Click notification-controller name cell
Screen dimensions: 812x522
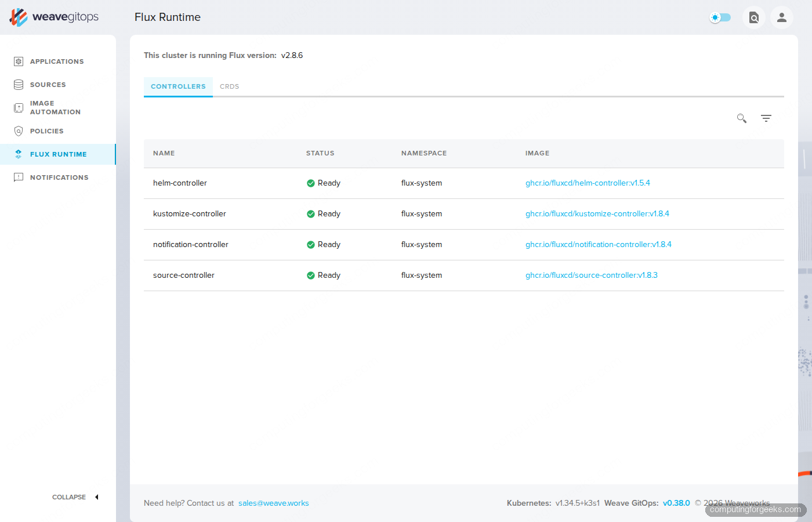point(191,245)
